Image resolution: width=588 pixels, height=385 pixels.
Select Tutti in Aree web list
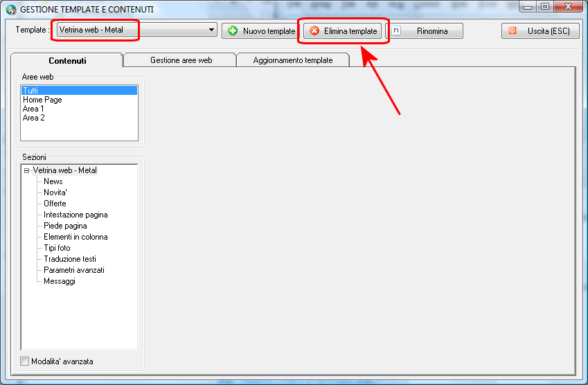(79, 90)
